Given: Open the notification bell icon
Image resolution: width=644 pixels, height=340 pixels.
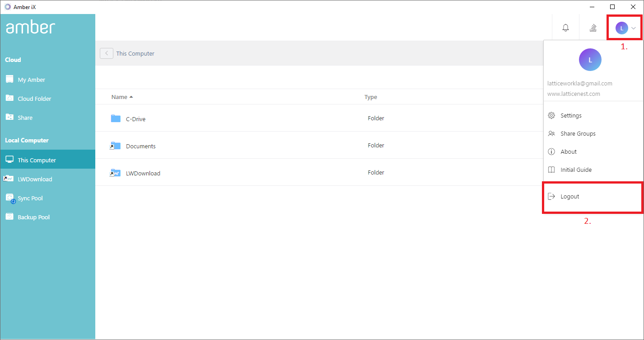Looking at the screenshot, I should pos(565,27).
